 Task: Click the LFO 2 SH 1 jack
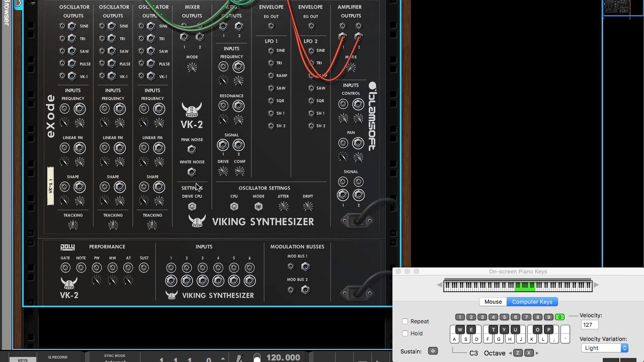click(311, 114)
